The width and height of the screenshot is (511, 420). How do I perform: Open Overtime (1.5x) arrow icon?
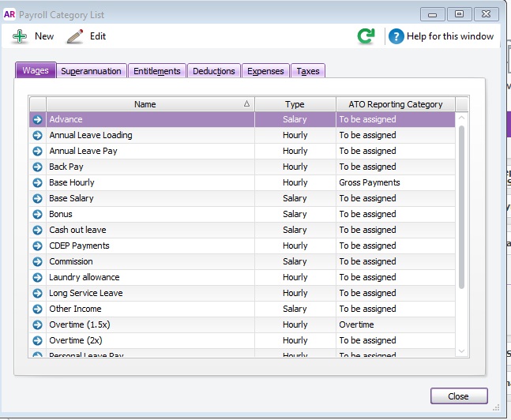pos(37,325)
